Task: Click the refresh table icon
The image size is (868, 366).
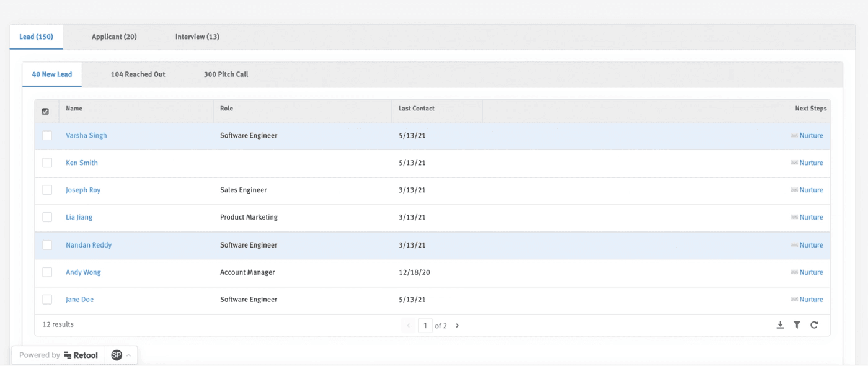Action: [x=814, y=325]
